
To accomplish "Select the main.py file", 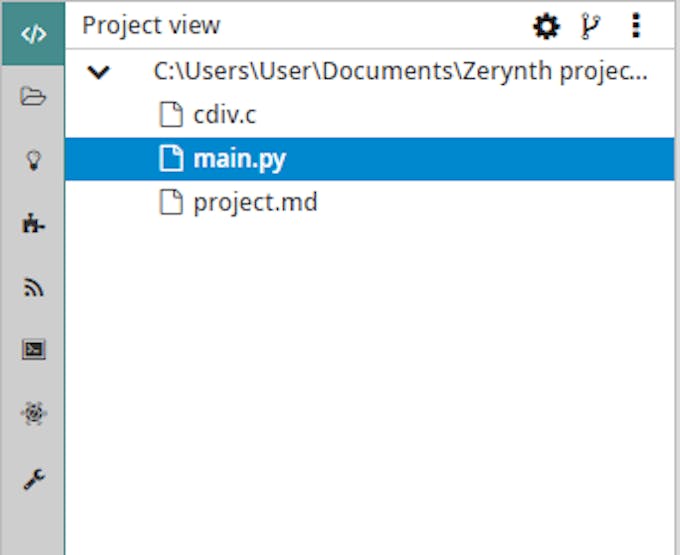I will pos(369,159).
